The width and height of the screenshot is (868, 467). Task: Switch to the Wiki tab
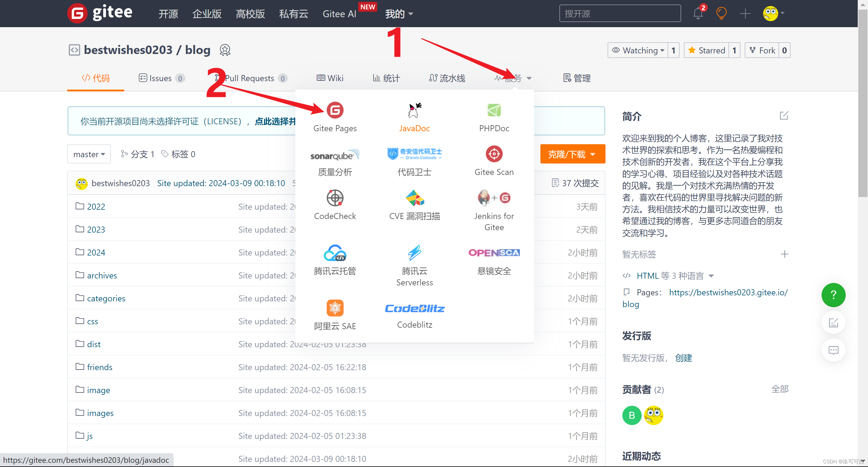330,78
